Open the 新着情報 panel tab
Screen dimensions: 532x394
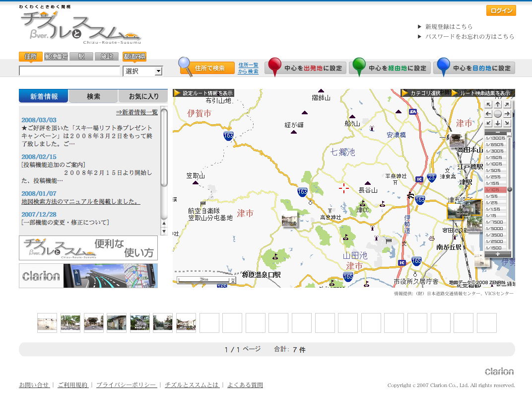point(44,96)
